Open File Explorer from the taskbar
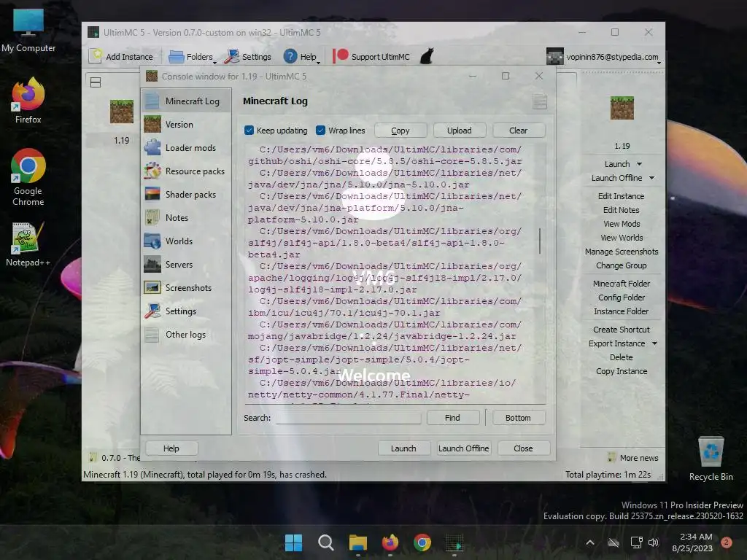This screenshot has height=560, width=747. 357,542
